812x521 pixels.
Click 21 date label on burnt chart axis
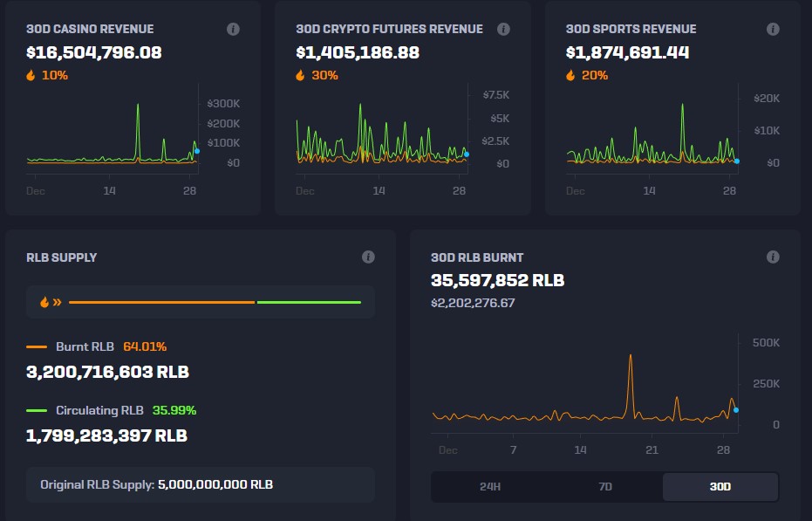[652, 450]
